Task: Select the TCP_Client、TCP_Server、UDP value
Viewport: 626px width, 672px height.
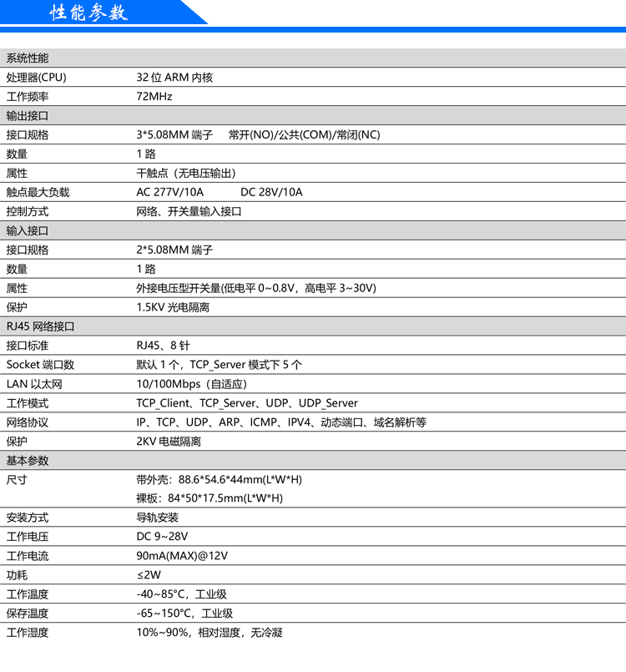Action: (x=247, y=403)
